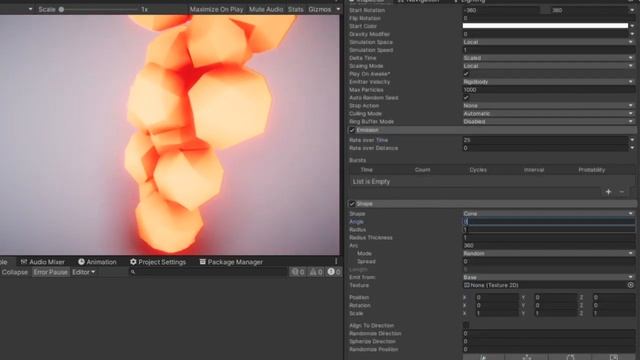Click the Radius input field
Screen dimensions: 640x360
[x=549, y=230]
